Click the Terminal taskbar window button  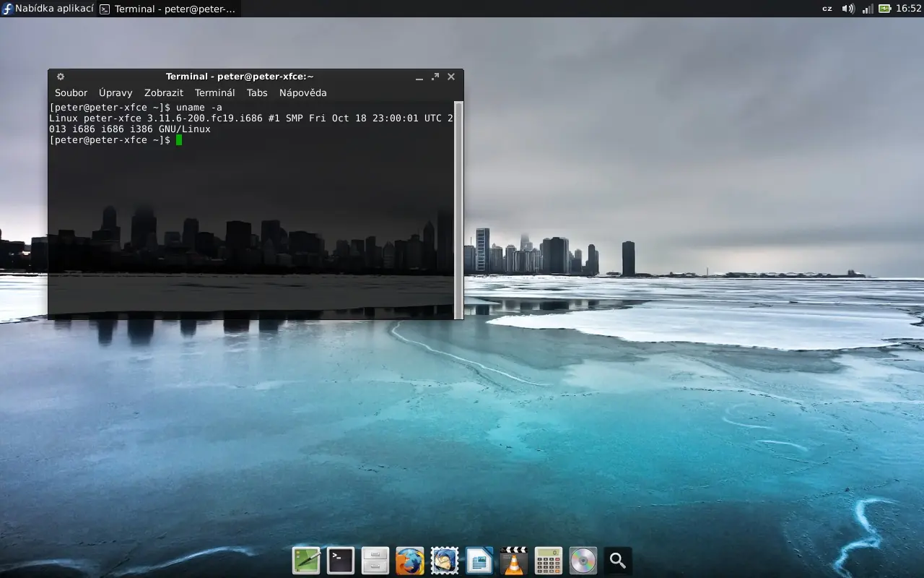tap(168, 9)
